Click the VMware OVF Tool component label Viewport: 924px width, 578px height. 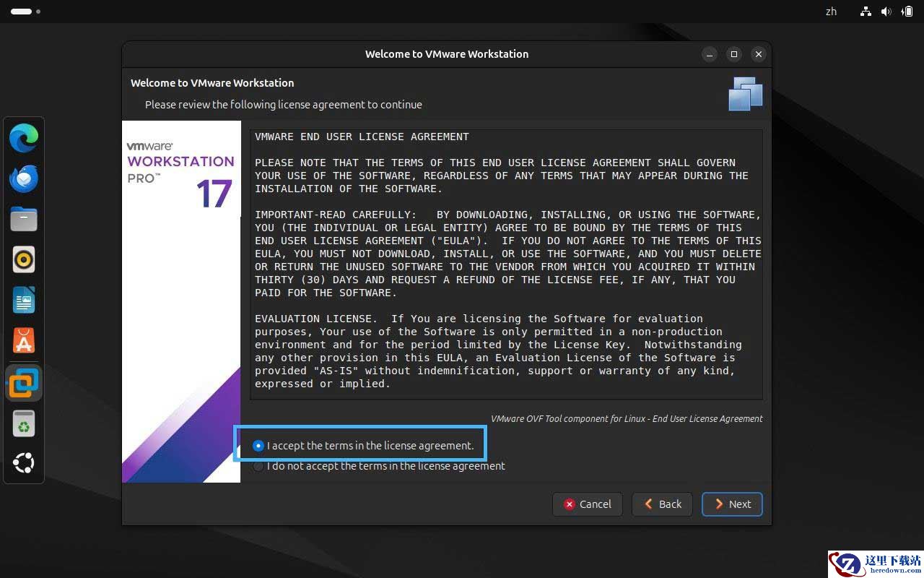pos(627,418)
